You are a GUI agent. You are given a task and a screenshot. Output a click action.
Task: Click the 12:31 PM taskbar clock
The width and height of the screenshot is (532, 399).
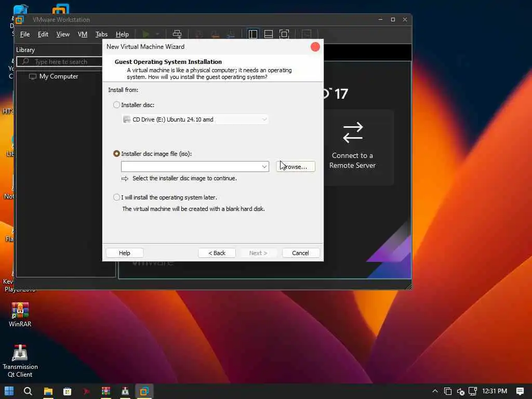495,391
